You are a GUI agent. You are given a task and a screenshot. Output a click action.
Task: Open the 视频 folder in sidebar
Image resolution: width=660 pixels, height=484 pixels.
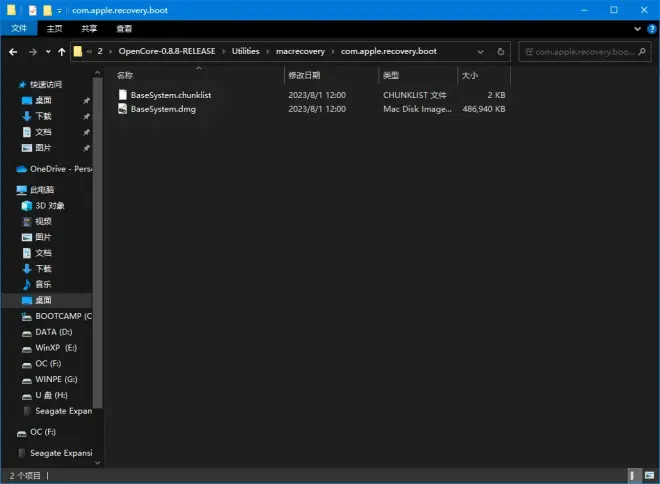(x=43, y=221)
